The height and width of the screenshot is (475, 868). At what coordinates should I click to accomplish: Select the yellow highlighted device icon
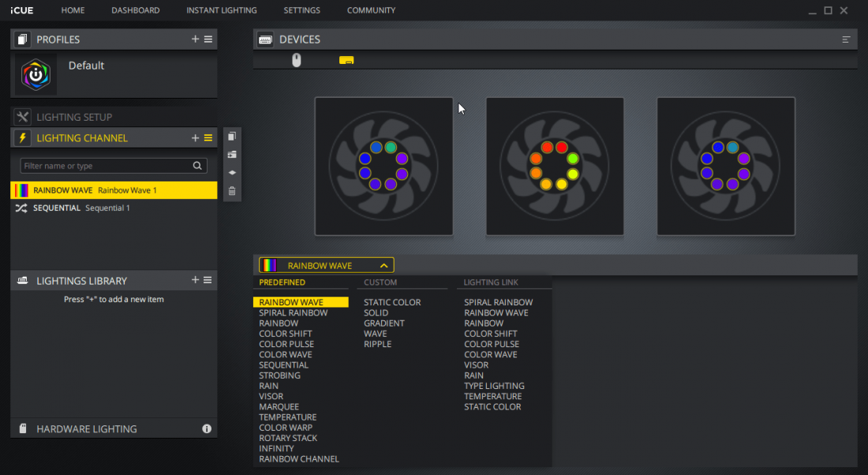tap(346, 60)
